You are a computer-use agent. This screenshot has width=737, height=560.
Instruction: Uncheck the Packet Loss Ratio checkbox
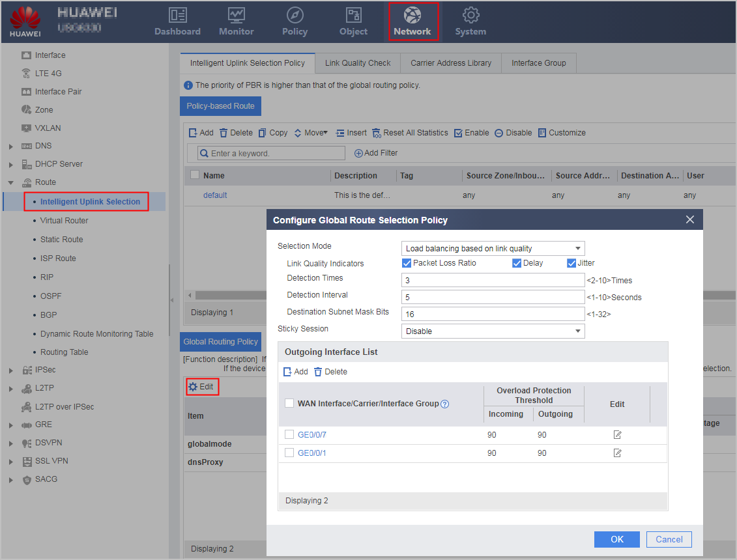[407, 263]
